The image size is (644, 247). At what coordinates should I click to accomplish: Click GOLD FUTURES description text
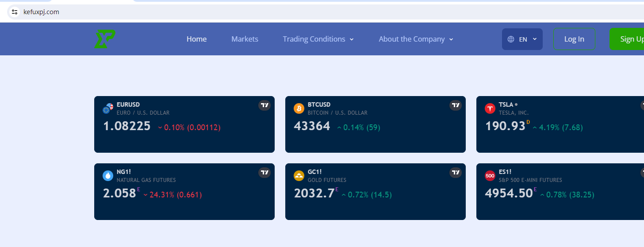[x=327, y=180]
